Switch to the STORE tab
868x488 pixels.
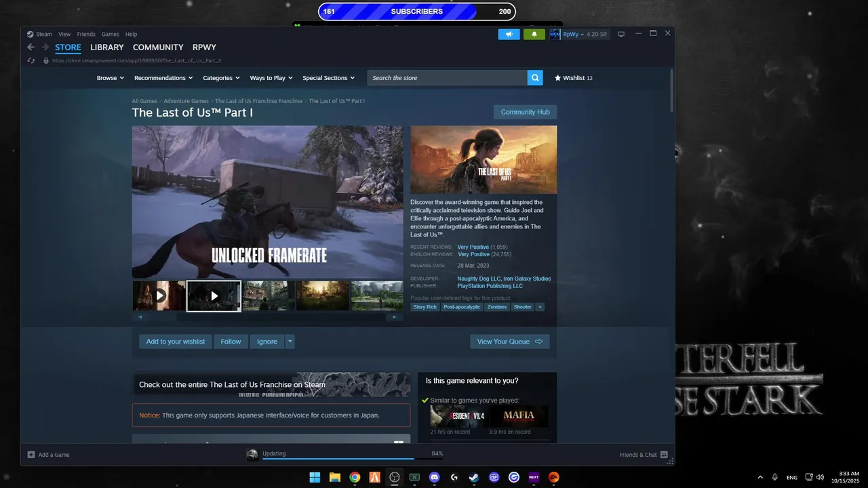pyautogui.click(x=68, y=47)
